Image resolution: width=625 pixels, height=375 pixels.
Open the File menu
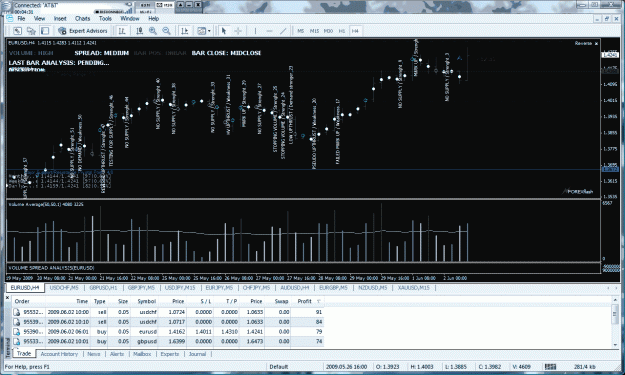coord(21,18)
